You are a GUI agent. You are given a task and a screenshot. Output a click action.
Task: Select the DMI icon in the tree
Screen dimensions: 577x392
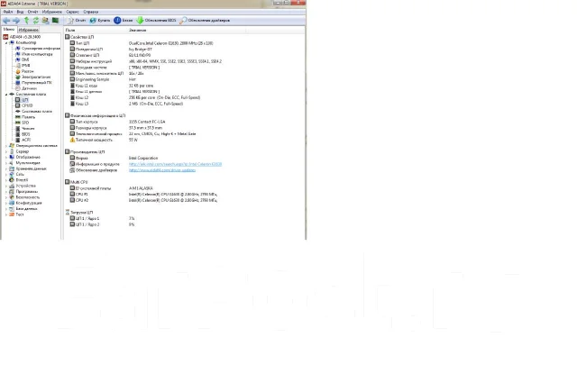pos(17,59)
